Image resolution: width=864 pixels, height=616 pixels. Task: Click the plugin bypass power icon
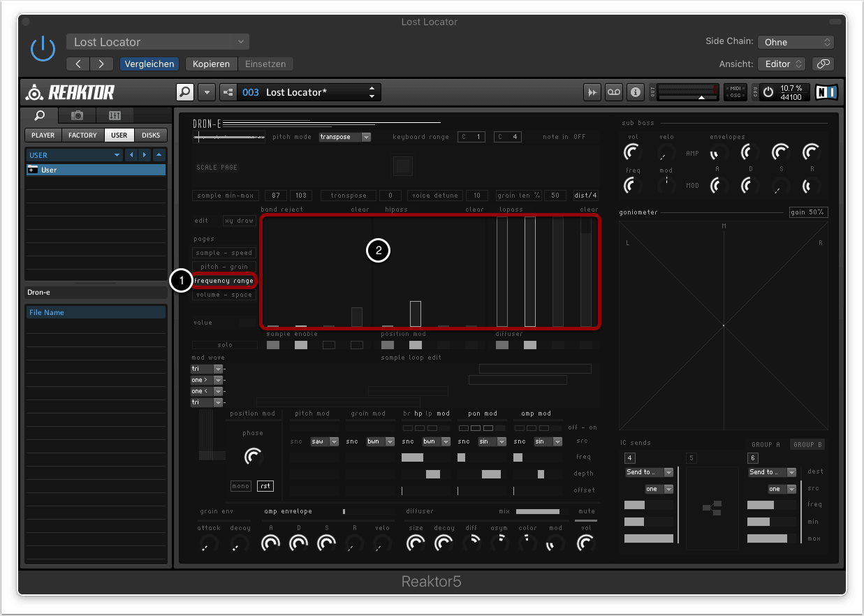tap(43, 49)
